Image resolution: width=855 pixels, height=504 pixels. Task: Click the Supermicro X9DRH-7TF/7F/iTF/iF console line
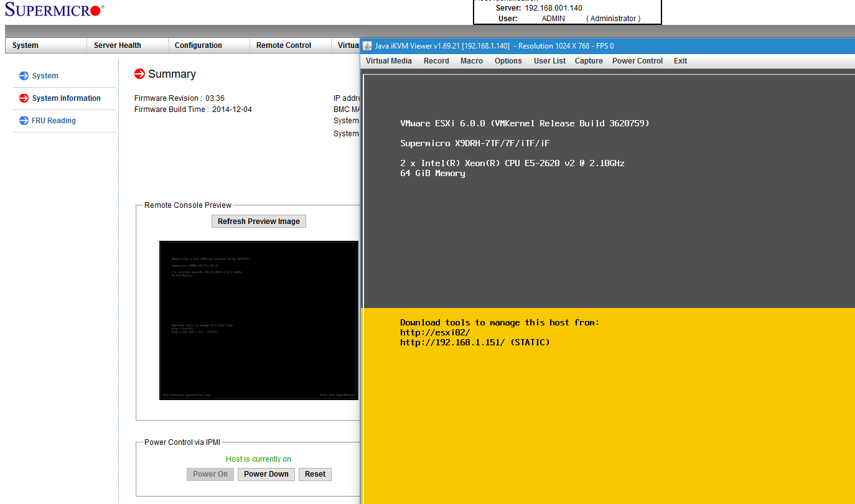tap(475, 144)
